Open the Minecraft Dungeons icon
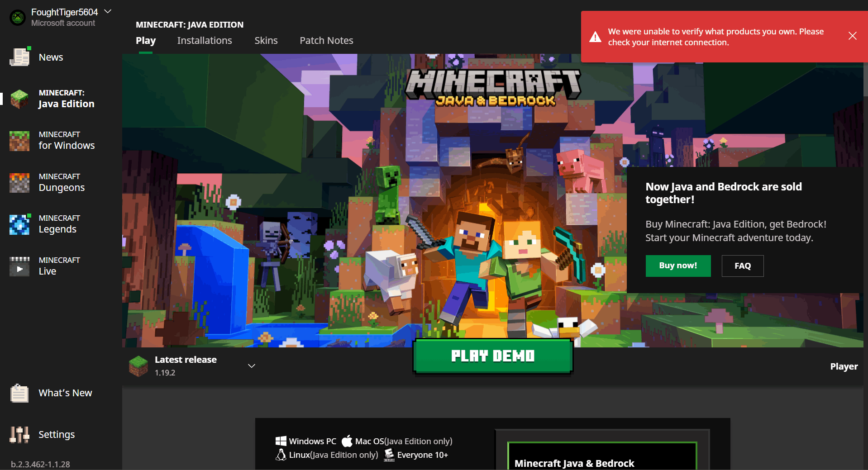The width and height of the screenshot is (868, 470). coord(19,183)
